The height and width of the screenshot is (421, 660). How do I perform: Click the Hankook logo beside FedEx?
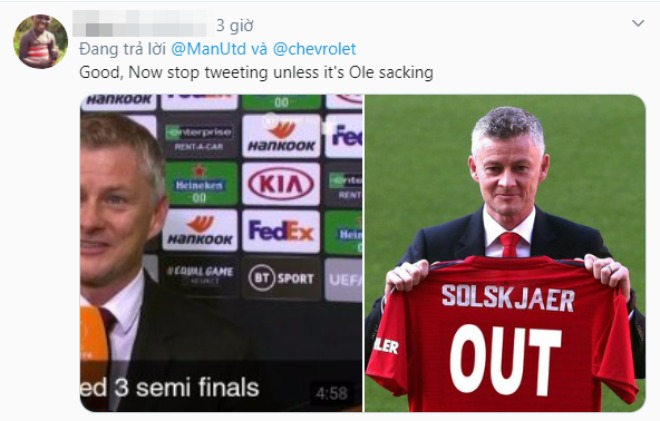200,230
